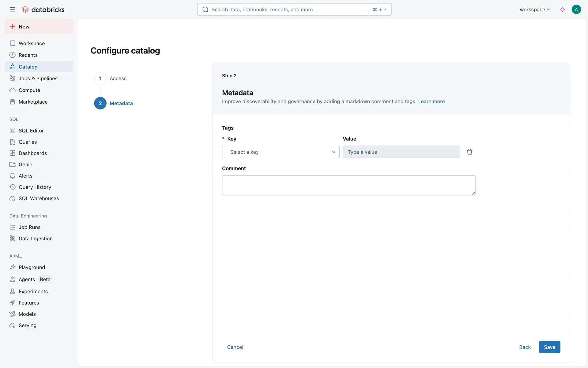
Task: Go back to step 1 Access
Action: pyautogui.click(x=118, y=79)
